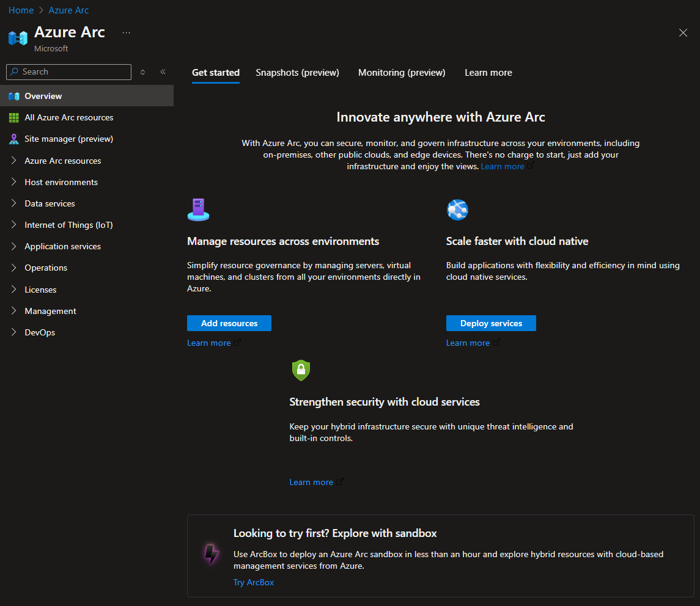Expand Operations section

[14, 268]
